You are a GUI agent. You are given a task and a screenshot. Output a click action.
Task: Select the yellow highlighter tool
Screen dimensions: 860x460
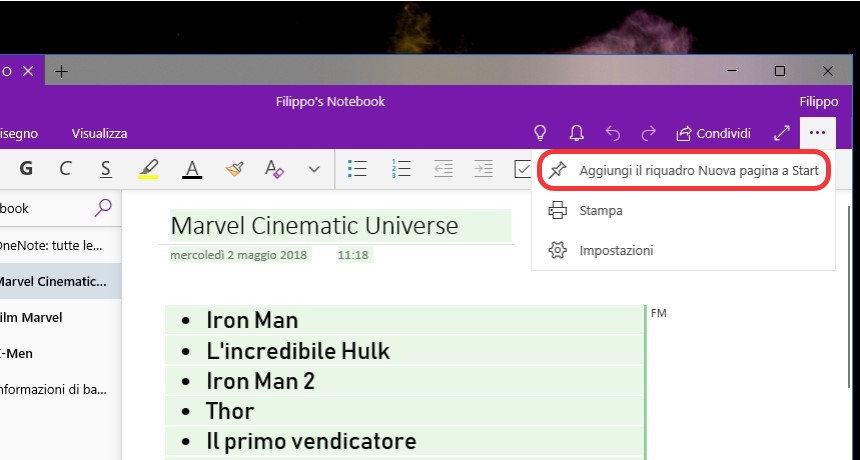(148, 168)
